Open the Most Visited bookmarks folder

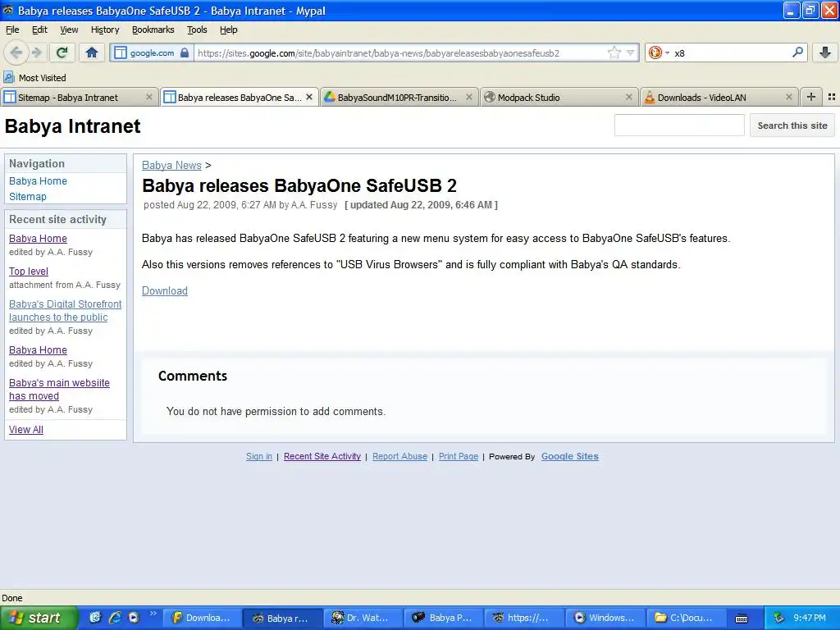[34, 78]
